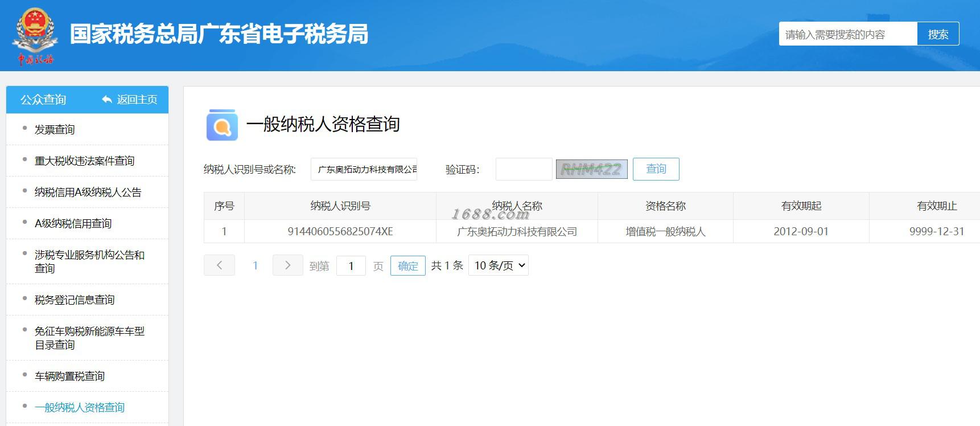Click the 搜索 button
Viewport: 980px width, 426px height.
(938, 34)
